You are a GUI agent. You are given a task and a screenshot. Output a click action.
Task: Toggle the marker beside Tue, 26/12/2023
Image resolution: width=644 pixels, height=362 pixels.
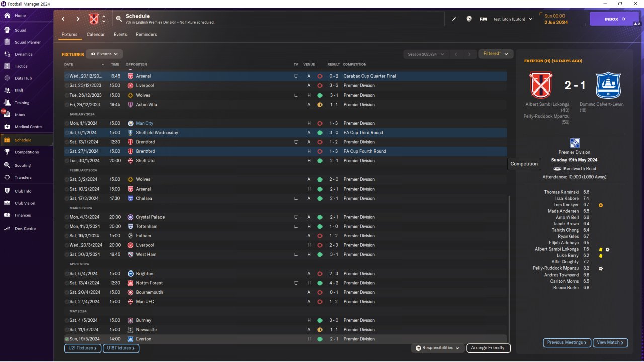pyautogui.click(x=67, y=95)
